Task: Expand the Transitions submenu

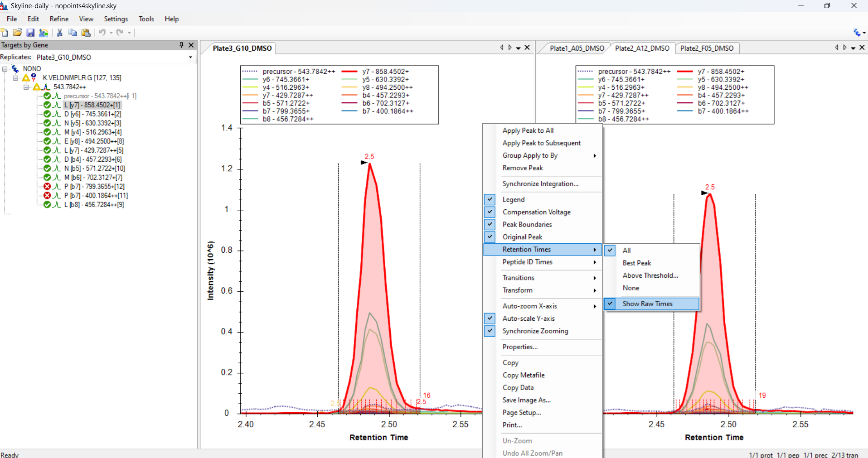Action: [518, 278]
